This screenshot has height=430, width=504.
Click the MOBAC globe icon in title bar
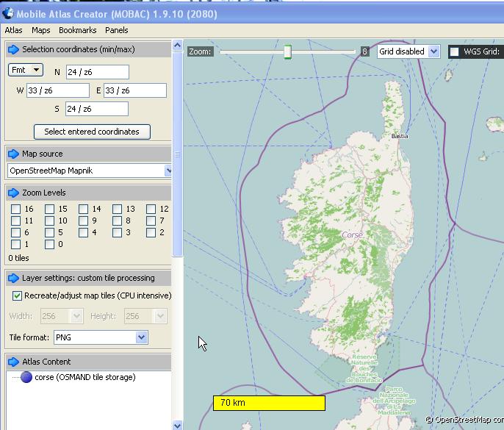pyautogui.click(x=7, y=13)
